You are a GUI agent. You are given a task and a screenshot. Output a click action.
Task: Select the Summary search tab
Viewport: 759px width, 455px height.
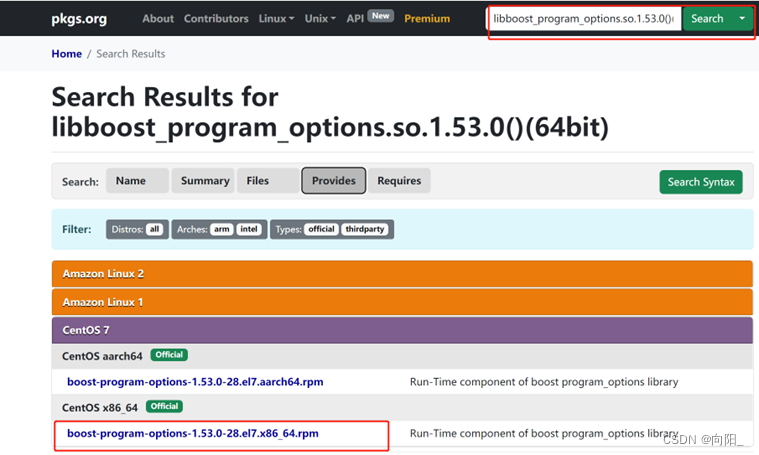point(203,181)
